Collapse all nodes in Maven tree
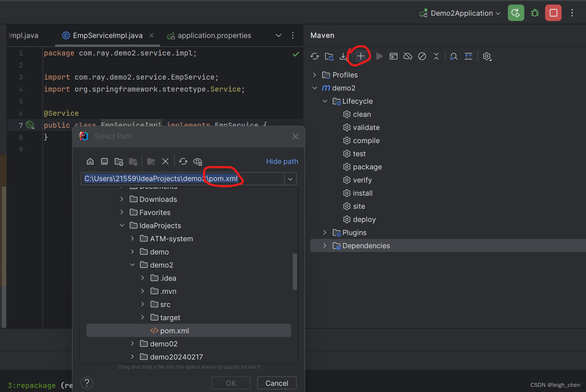The height and width of the screenshot is (392, 586). tap(436, 56)
